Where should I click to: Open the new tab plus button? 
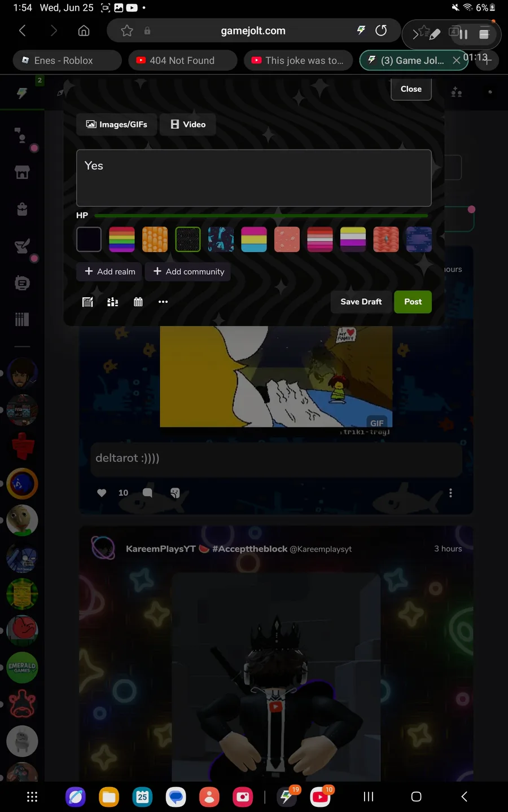pos(487,60)
